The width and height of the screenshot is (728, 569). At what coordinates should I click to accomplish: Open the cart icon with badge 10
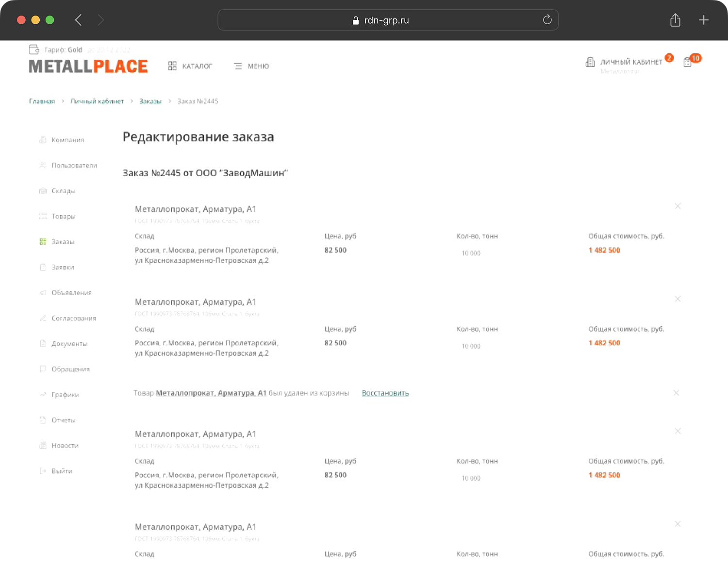coord(688,62)
